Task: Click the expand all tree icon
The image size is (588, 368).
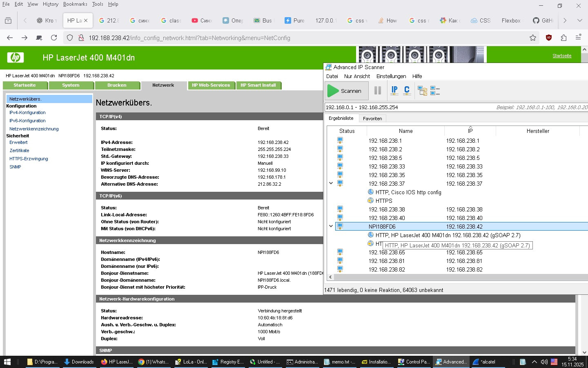Action: pos(422,90)
